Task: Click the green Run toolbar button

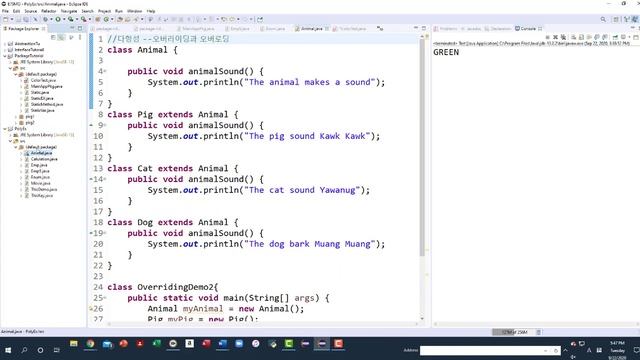Action: [58, 19]
